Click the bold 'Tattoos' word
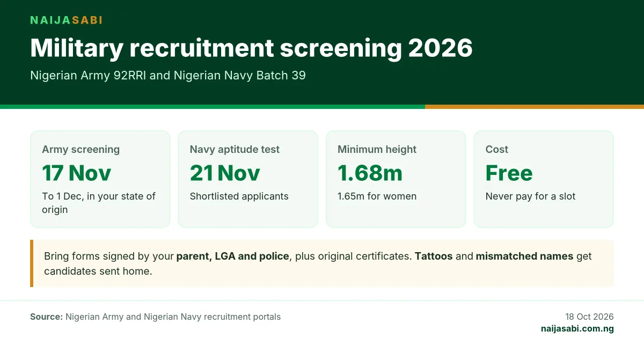This screenshot has width=644, height=338. click(x=434, y=256)
